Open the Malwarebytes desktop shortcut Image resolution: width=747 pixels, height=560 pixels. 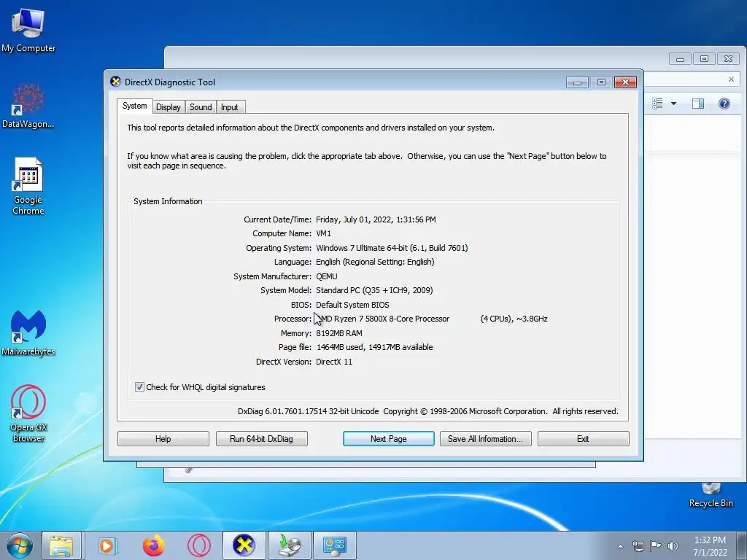(28, 332)
